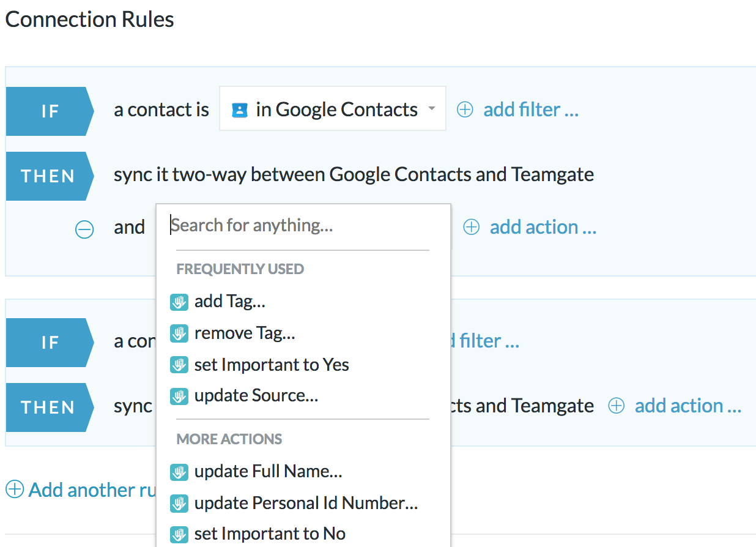Select 'update Source...' action
The image size is (756, 547).
tap(256, 395)
